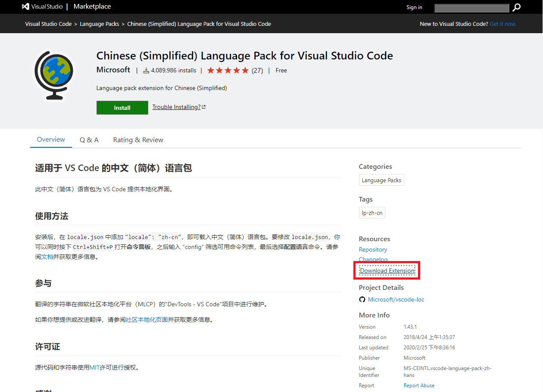543x392 pixels.
Task: Click the 许可证 heading
Action: [47, 347]
